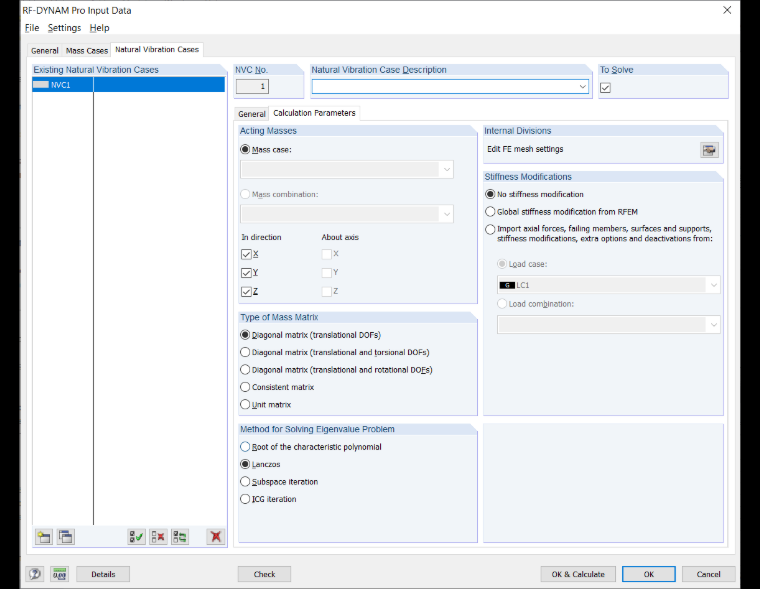This screenshot has width=760, height=589.
Task: Select the Consistent matrix option
Action: pyautogui.click(x=245, y=387)
